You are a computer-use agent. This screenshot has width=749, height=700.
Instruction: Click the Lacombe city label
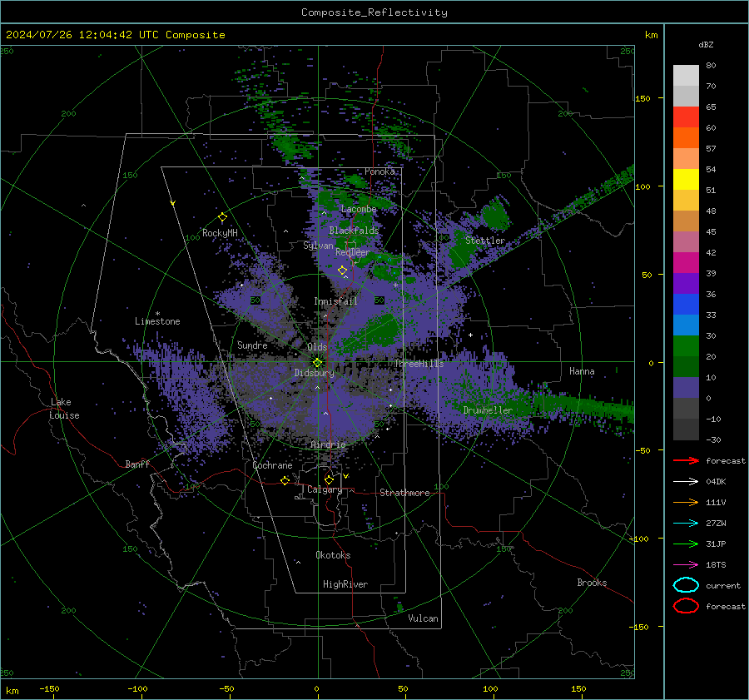click(x=359, y=209)
